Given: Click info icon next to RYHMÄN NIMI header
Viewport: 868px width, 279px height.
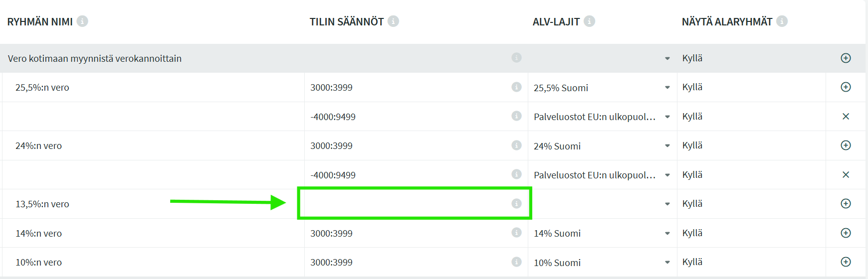Looking at the screenshot, I should 82,21.
